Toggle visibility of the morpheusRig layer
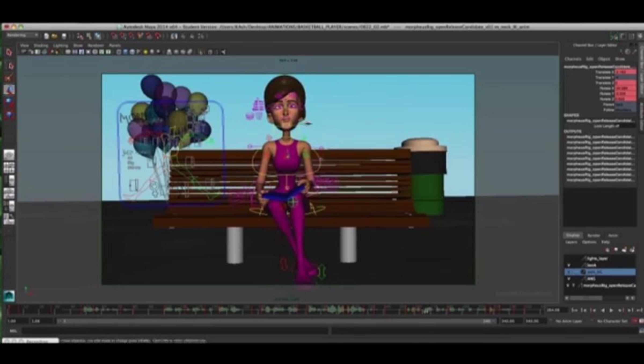644x364 pixels. coord(568,285)
